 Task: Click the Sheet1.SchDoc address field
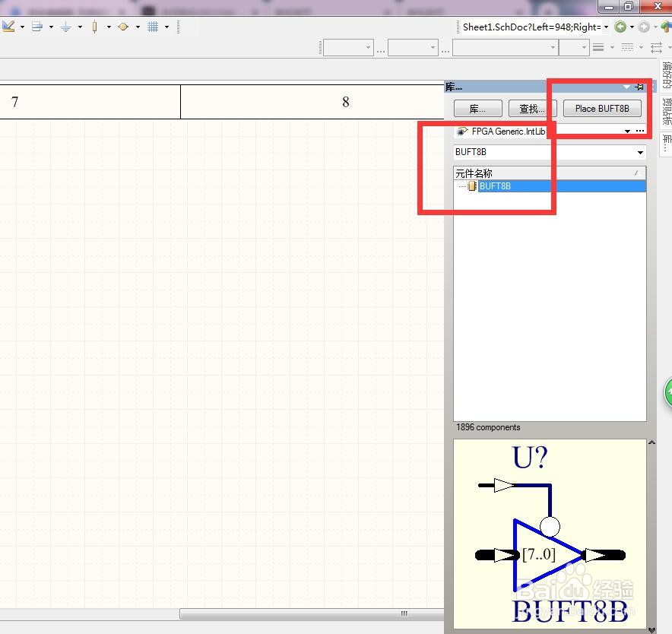tap(531, 27)
